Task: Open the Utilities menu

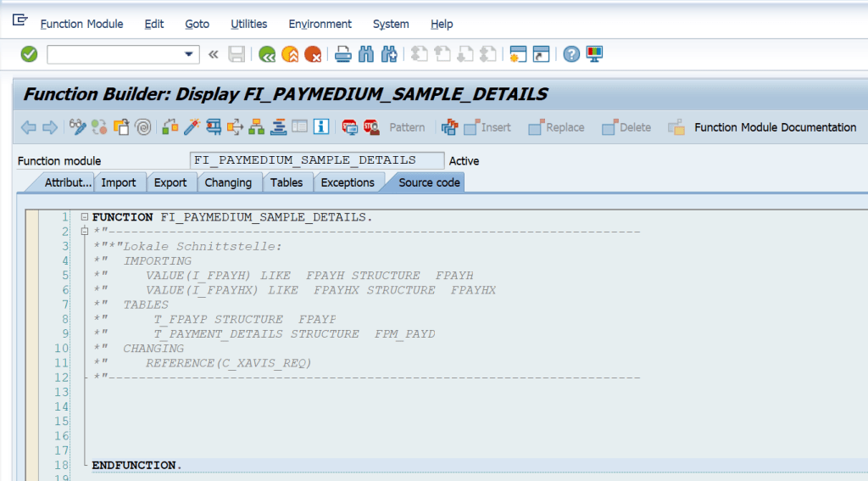Action: point(249,24)
